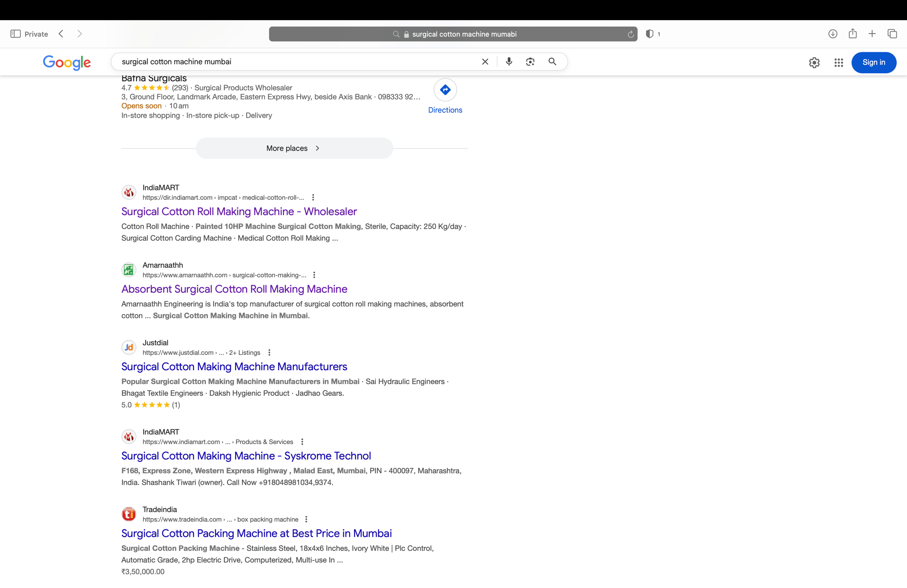Screen dimensions: 907x588
Task: Click the Safari share icon
Action: pyautogui.click(x=853, y=34)
